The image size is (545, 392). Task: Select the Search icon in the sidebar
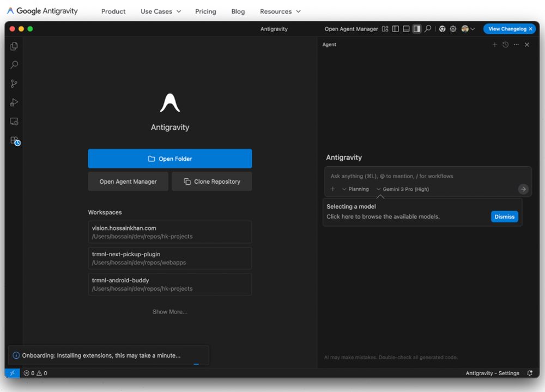coord(14,65)
